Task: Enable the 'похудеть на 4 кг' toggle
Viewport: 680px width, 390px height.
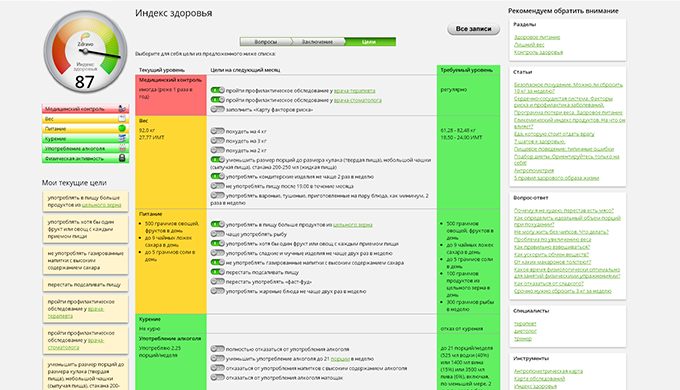Action: click(217, 131)
